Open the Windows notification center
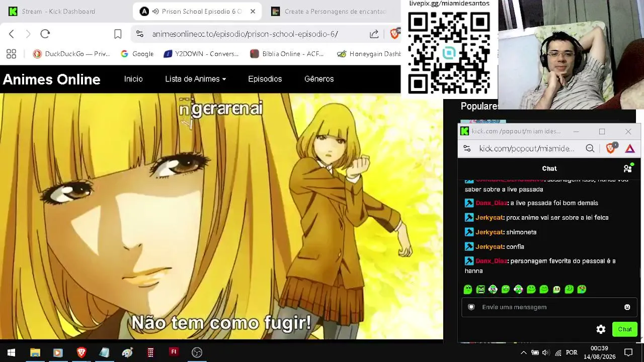 point(628,352)
